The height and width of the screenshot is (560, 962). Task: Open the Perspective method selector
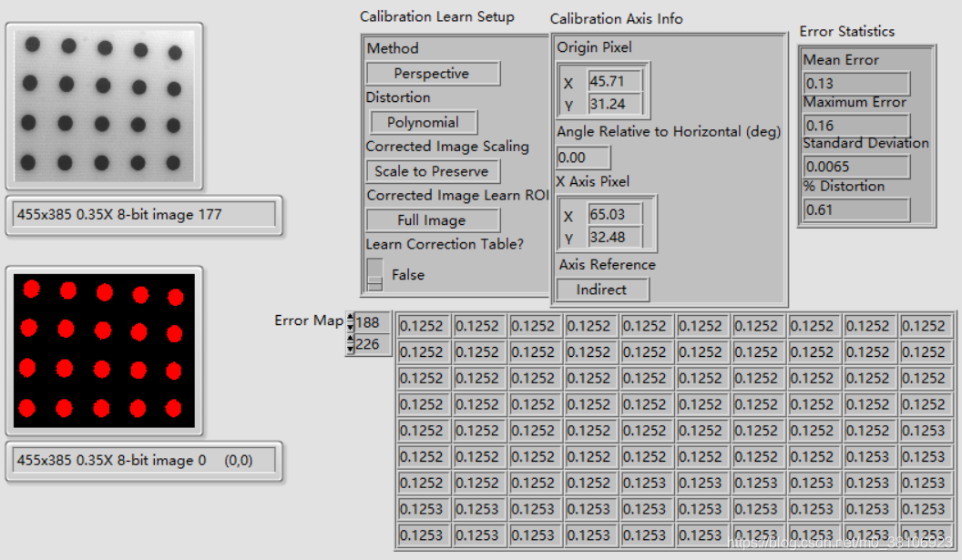pos(433,74)
